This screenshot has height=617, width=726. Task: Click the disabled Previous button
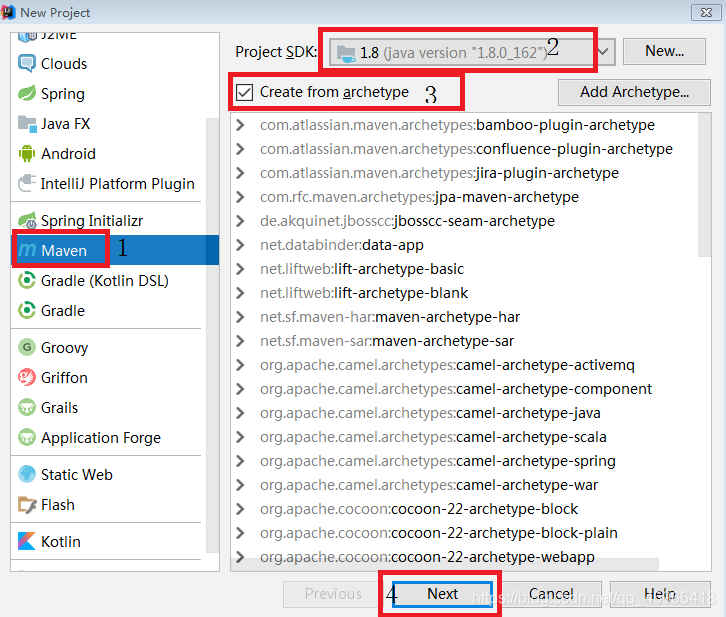(333, 594)
